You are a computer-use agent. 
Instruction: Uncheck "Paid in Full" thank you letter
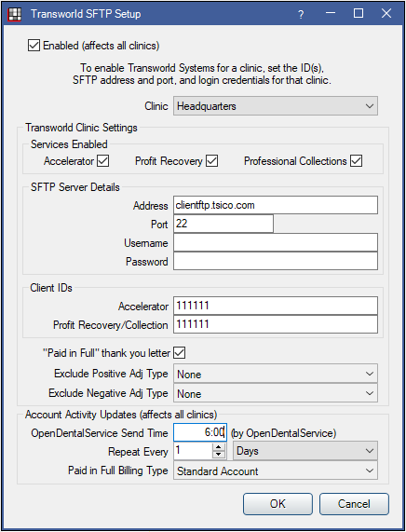point(180,353)
